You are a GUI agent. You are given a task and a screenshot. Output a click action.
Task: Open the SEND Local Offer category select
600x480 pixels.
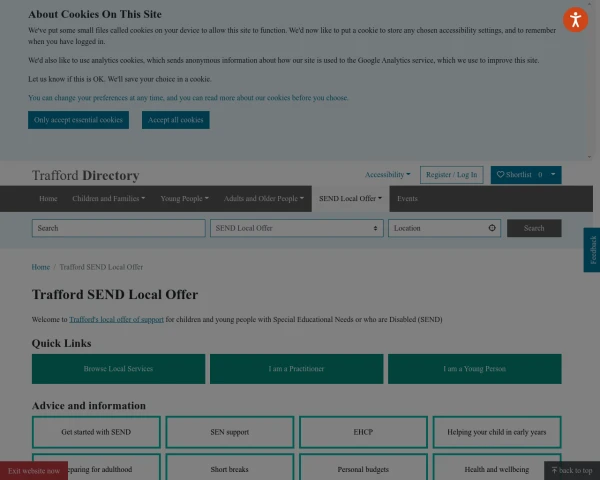click(297, 228)
